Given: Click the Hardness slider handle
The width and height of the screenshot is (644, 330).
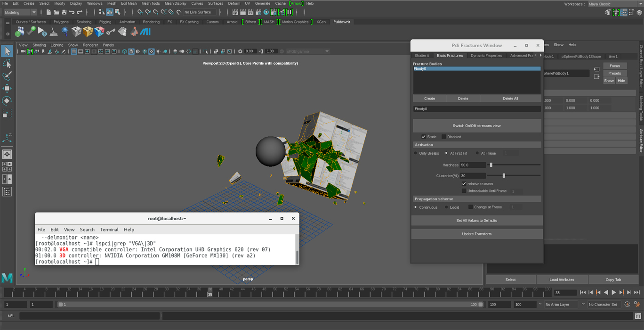Looking at the screenshot, I should pyautogui.click(x=491, y=165).
